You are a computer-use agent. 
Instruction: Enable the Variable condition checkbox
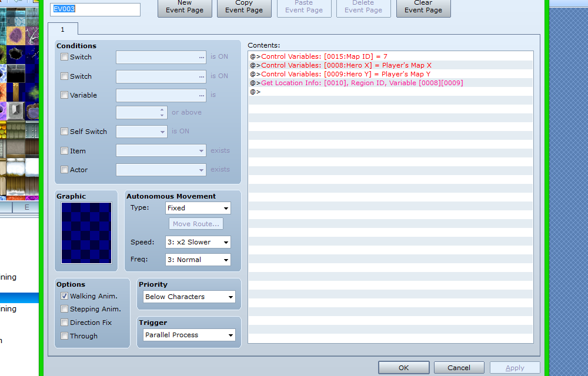tap(64, 95)
